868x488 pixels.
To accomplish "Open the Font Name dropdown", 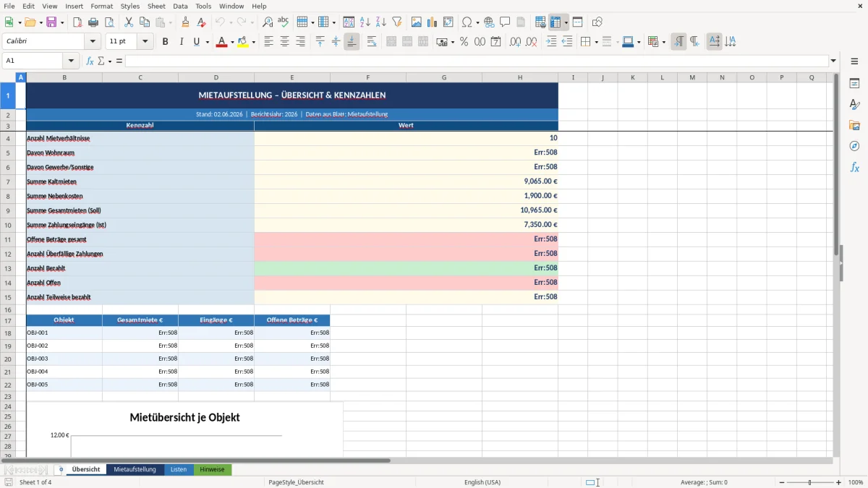I will pos(92,42).
